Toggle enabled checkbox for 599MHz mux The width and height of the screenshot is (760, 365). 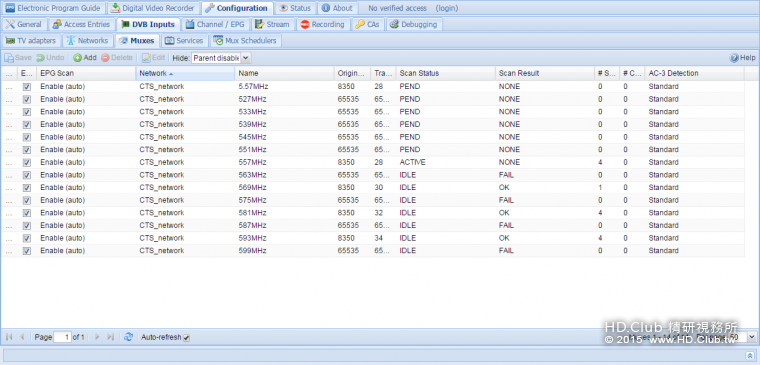click(27, 251)
